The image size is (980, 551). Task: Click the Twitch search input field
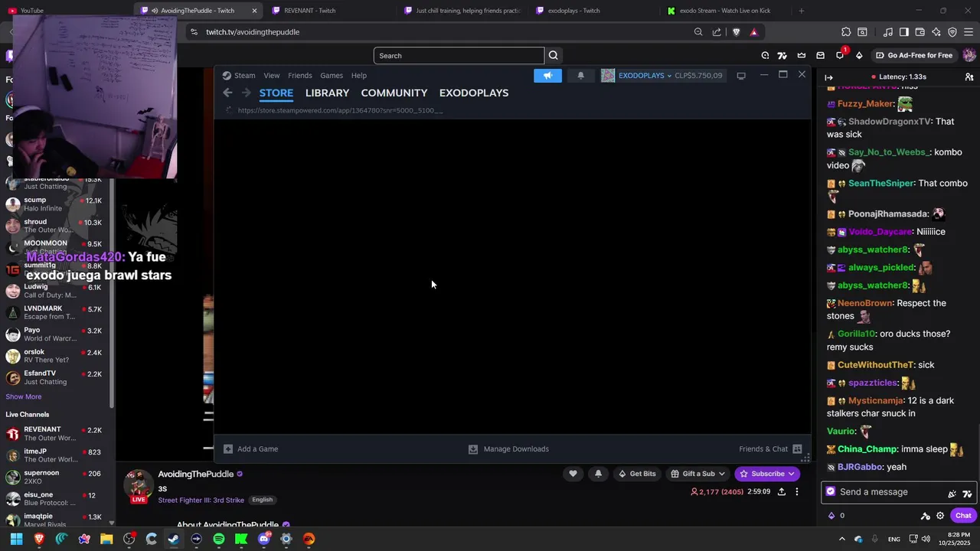click(x=459, y=55)
